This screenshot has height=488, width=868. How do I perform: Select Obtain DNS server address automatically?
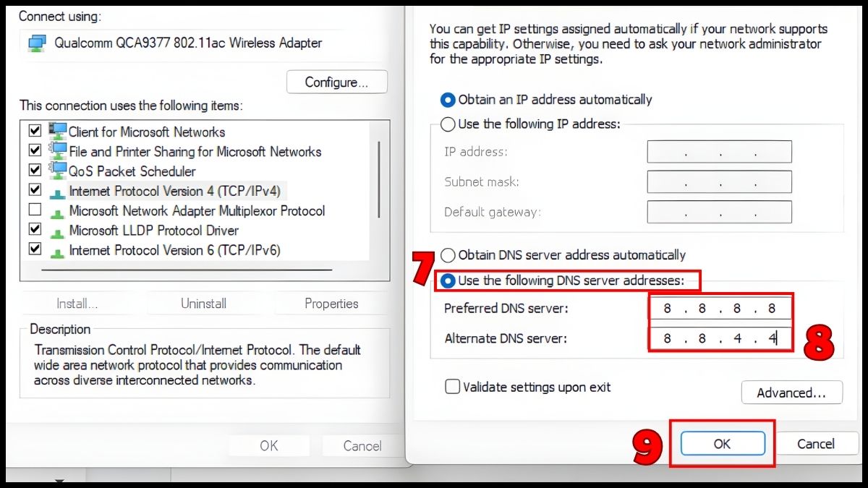(x=448, y=255)
